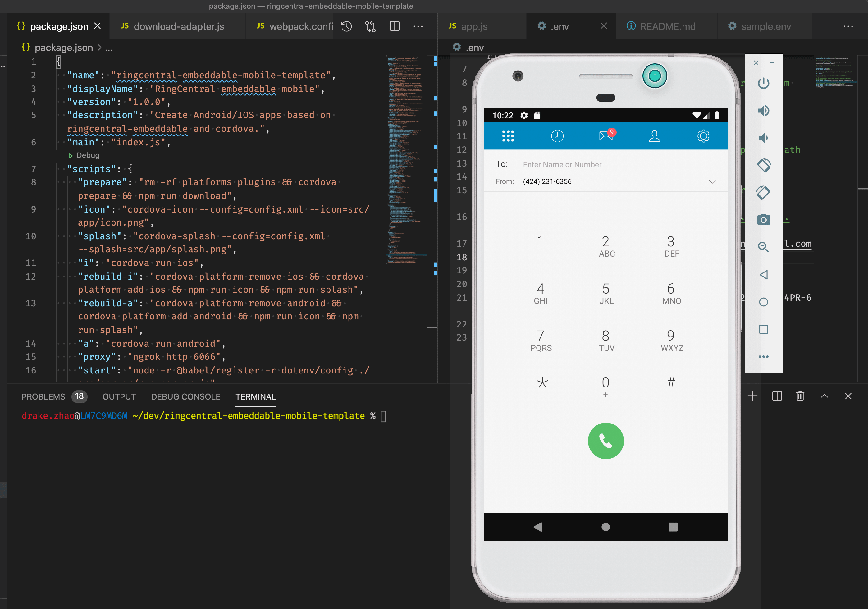This screenshot has width=868, height=609.
Task: Expand the From number dropdown chevron
Action: click(x=712, y=181)
